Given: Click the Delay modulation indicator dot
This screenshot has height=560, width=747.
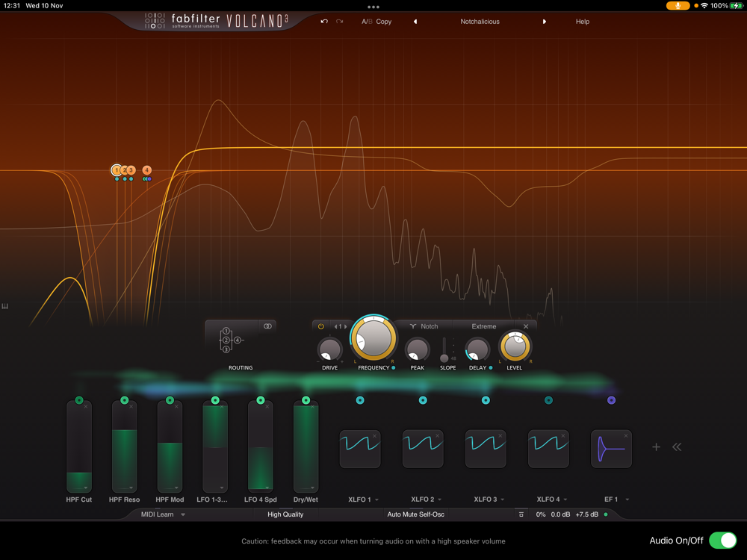Looking at the screenshot, I should point(491,367).
